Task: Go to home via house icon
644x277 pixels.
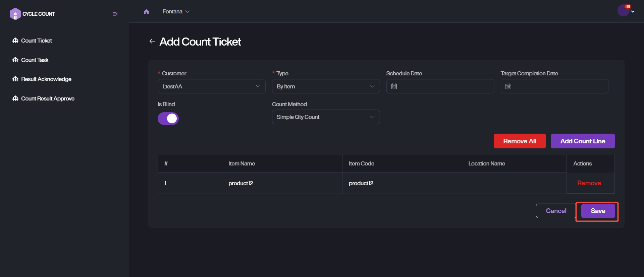Action: [x=146, y=12]
